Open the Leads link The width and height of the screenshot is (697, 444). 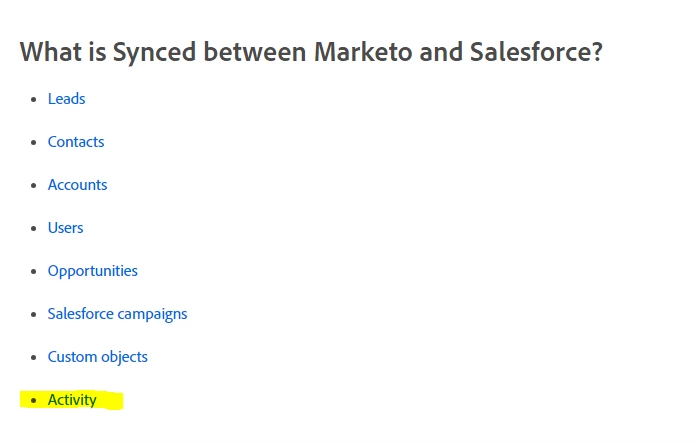[x=66, y=99]
